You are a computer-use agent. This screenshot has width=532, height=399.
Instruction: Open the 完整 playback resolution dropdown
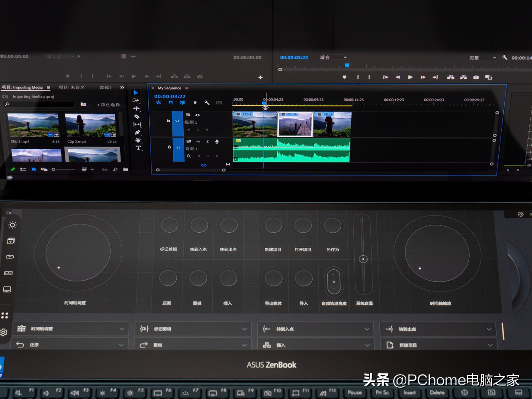click(x=482, y=58)
